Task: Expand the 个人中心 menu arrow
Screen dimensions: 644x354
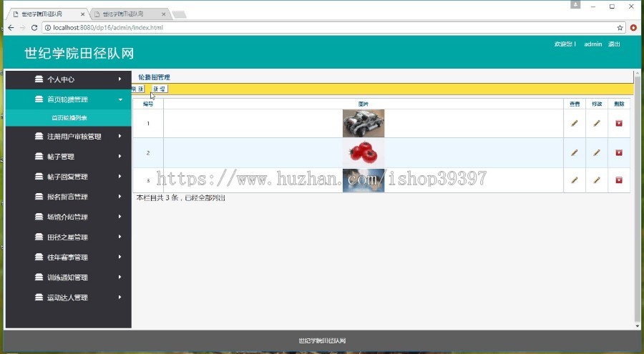Action: coord(120,79)
